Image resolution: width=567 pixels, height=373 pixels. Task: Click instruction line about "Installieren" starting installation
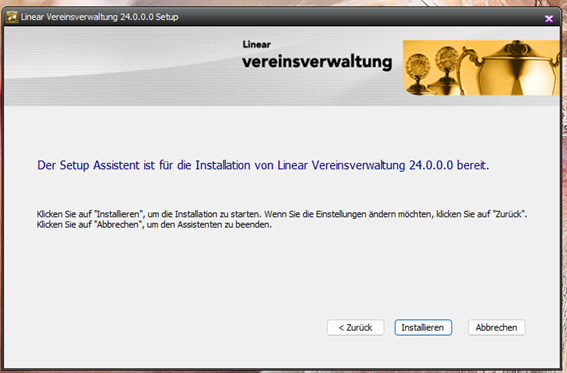click(x=282, y=214)
